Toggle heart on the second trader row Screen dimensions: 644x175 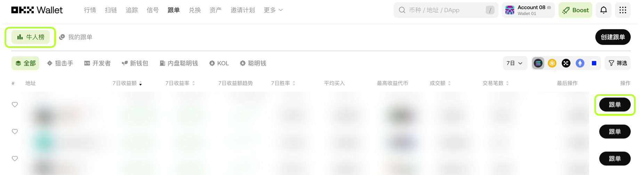click(15, 132)
